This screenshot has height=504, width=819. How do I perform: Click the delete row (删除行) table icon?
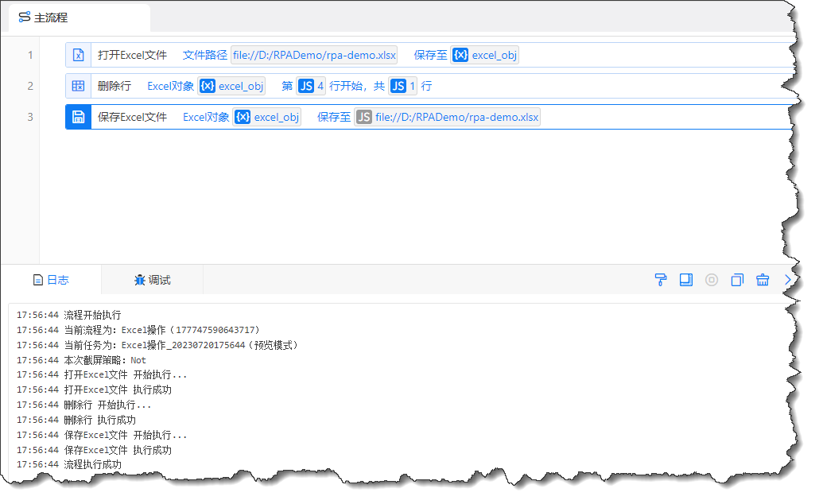tap(78, 86)
